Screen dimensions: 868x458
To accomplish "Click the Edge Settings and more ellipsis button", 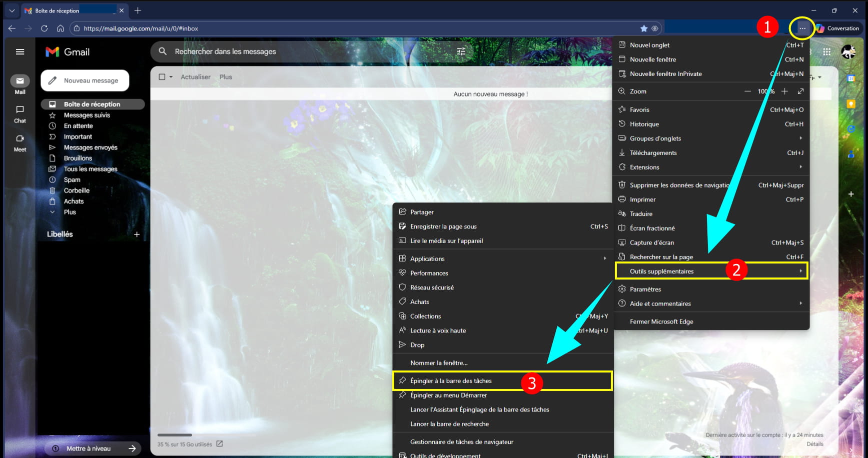I will click(802, 28).
